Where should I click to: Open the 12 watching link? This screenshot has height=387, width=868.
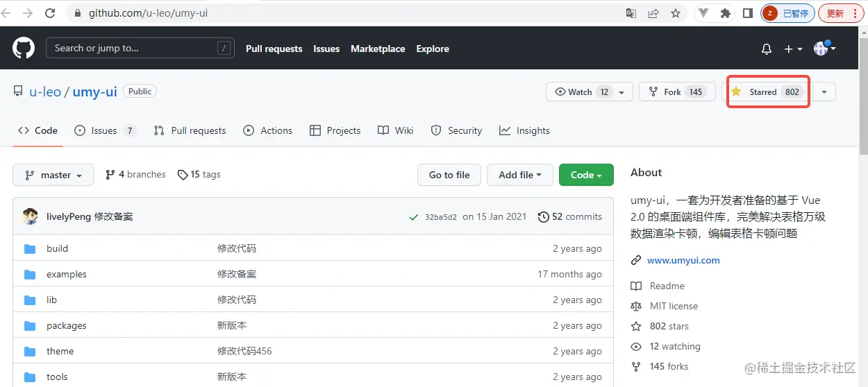click(x=666, y=346)
